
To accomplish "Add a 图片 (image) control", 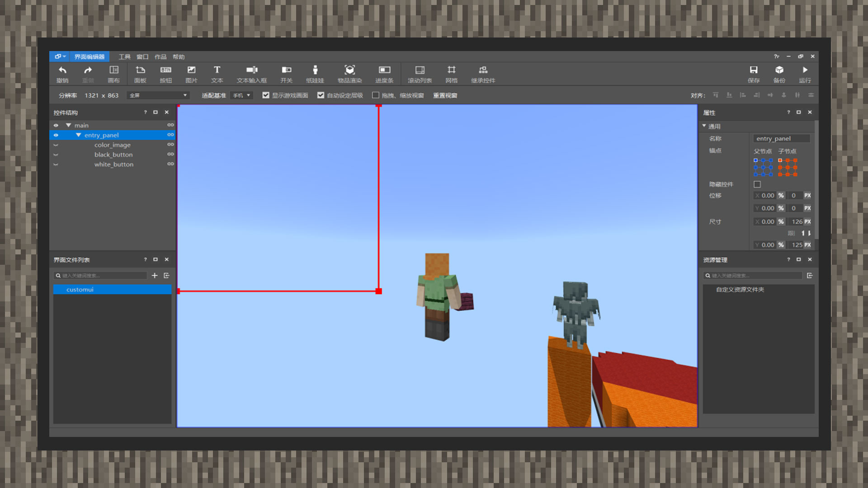I will 191,74.
